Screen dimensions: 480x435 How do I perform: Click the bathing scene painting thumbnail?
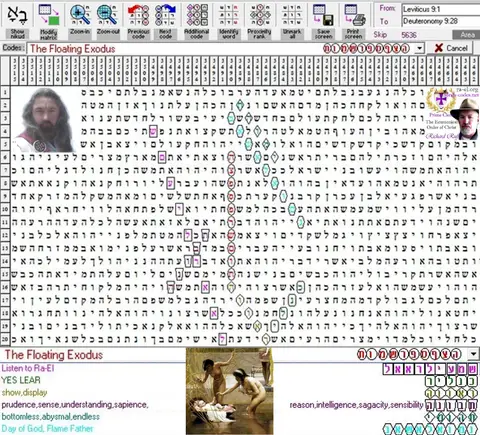point(229,391)
